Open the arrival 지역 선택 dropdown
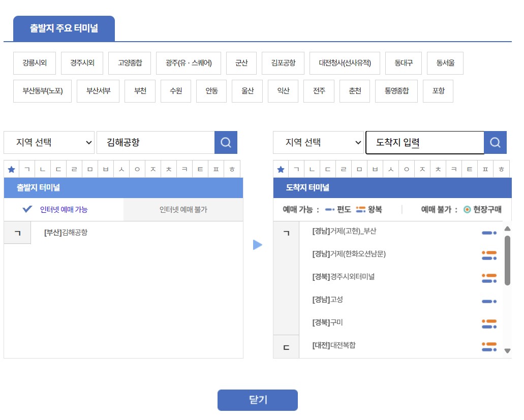The image size is (524, 420). (x=318, y=143)
